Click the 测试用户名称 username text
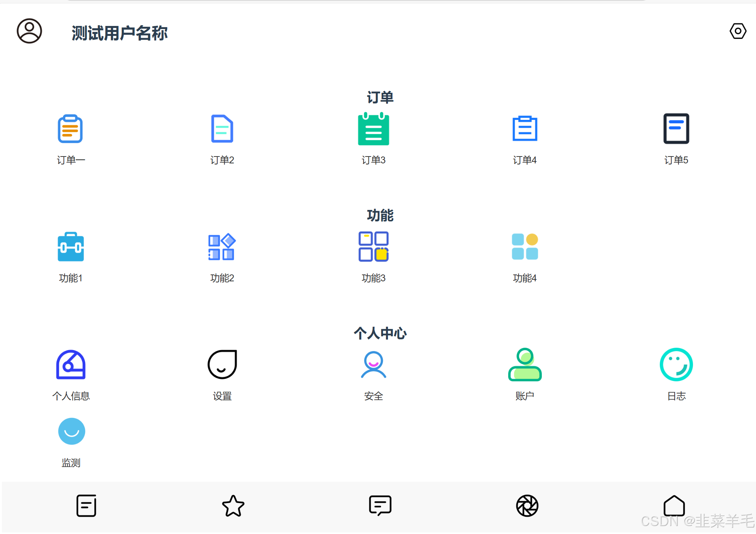Viewport: 756px width, 534px height. point(120,33)
